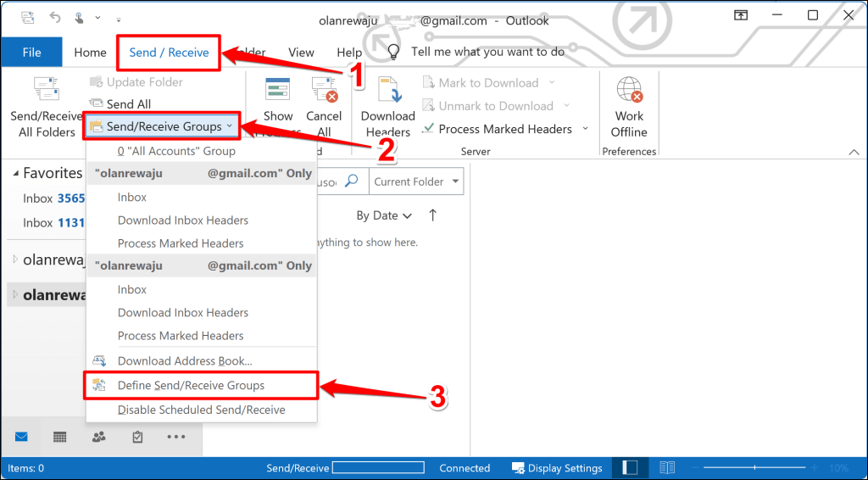Image resolution: width=868 pixels, height=480 pixels.
Task: Open the People contacts view icon
Action: click(x=98, y=437)
